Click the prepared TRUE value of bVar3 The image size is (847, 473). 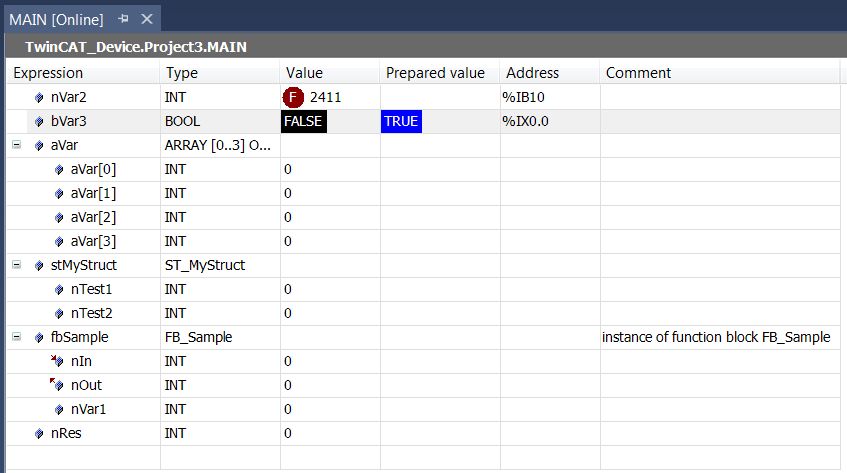tap(401, 121)
